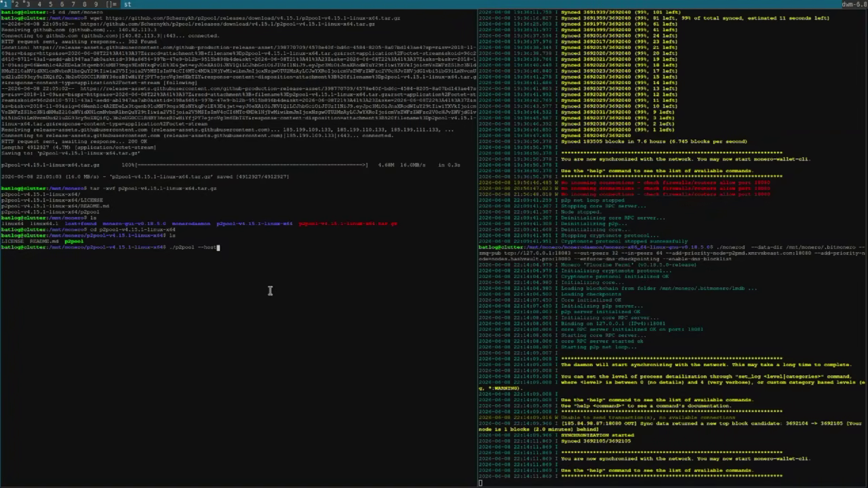The width and height of the screenshot is (868, 488).
Task: Switch to dwm workspace tag 6
Action: 62,4
